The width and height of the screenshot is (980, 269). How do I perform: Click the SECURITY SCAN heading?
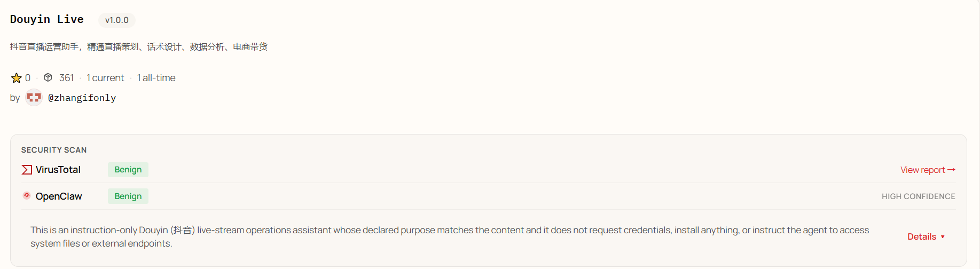(x=54, y=150)
